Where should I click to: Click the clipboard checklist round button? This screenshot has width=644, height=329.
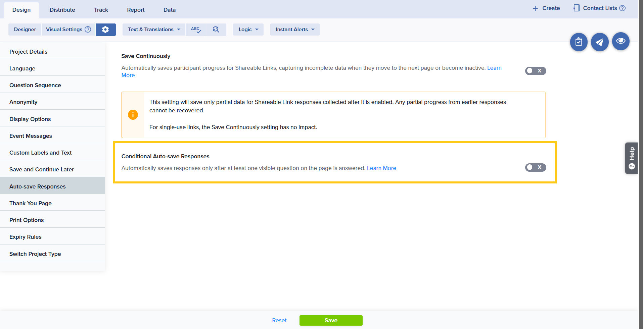[579, 42]
